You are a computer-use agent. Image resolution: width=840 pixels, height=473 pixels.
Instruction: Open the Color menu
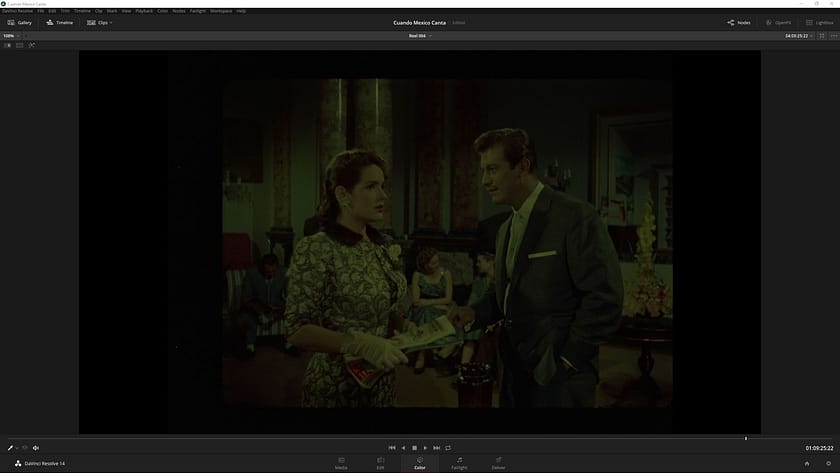pos(162,11)
